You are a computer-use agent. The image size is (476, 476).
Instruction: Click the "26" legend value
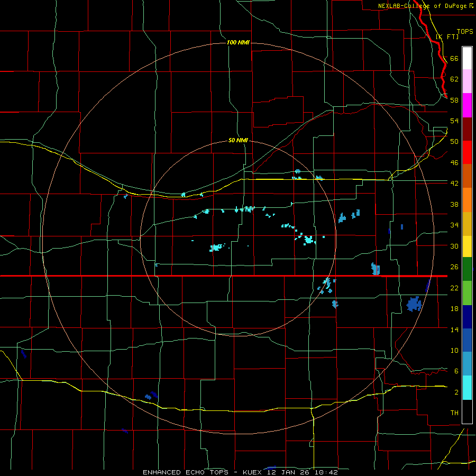tap(454, 267)
